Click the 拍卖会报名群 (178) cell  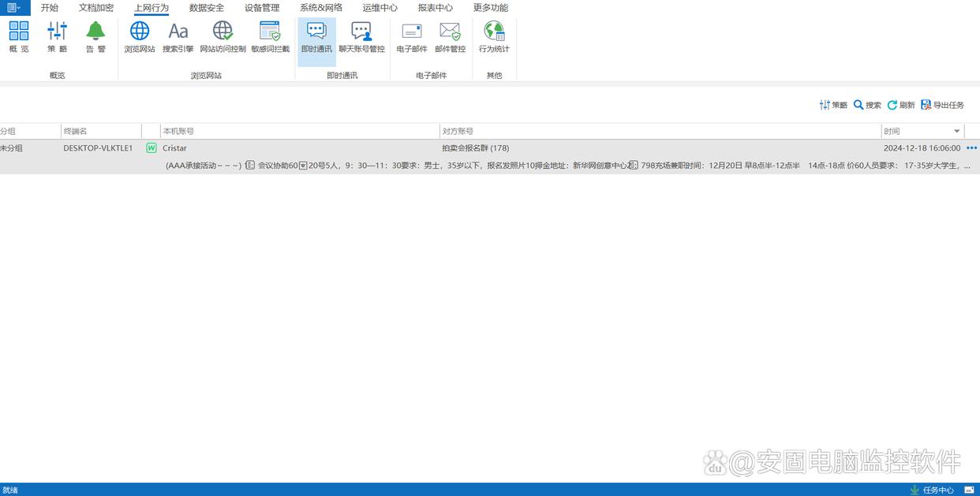click(x=476, y=148)
